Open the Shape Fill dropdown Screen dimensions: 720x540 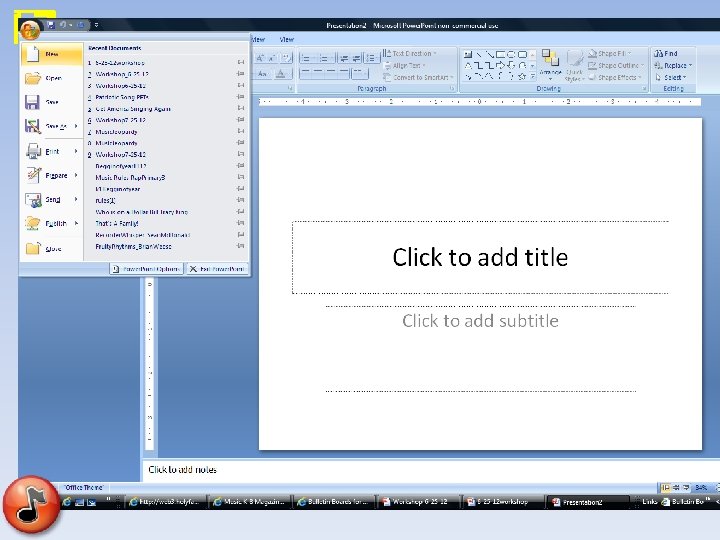(610, 53)
